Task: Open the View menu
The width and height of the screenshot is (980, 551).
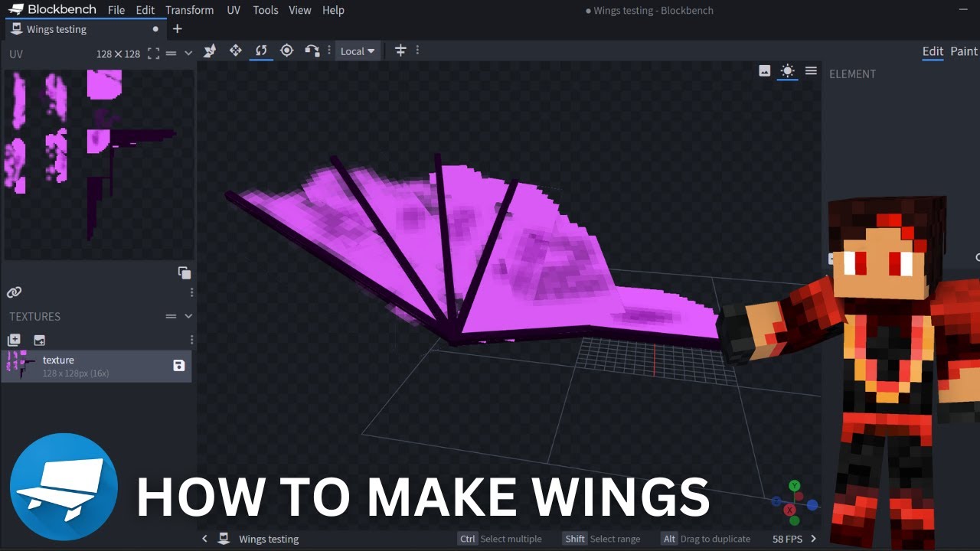Action: click(x=300, y=10)
